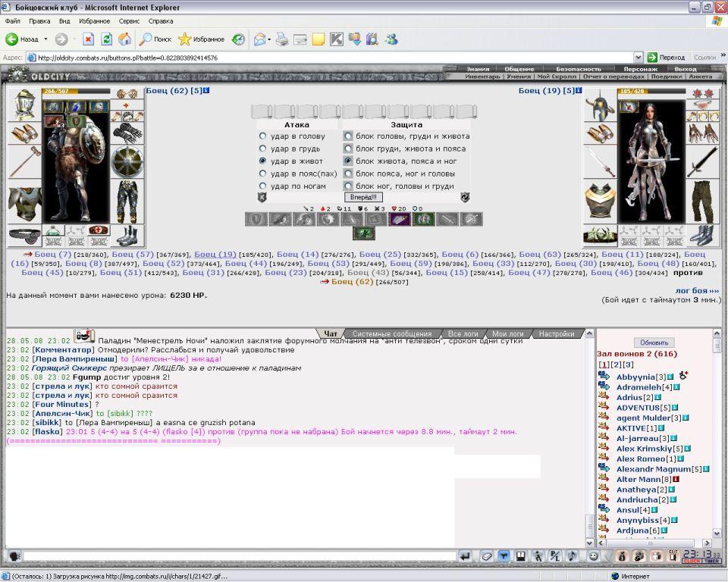Select defense блок груди, живота и пояса

[348, 149]
